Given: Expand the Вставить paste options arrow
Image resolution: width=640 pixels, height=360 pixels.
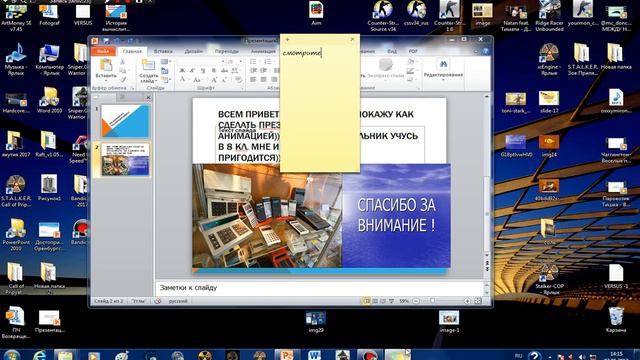Looking at the screenshot, I should (106, 80).
